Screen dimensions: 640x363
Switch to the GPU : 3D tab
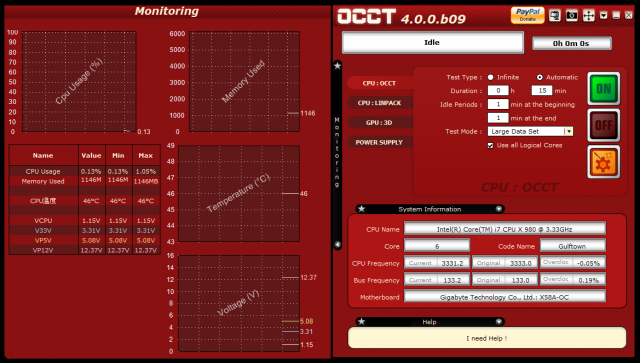(x=379, y=122)
